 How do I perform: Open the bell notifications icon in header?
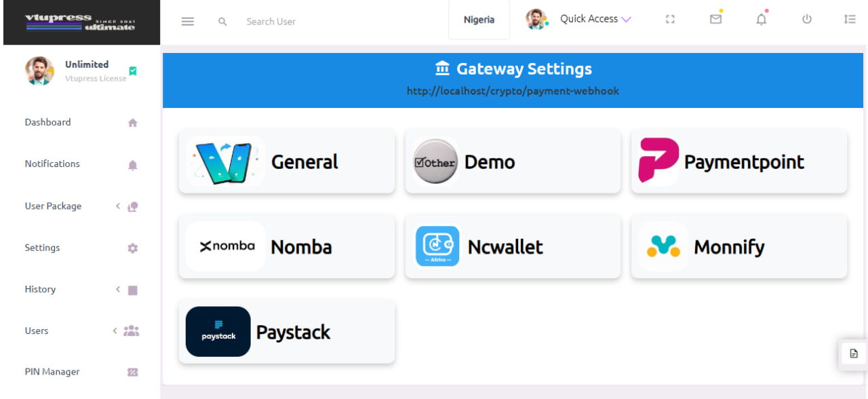(x=761, y=20)
